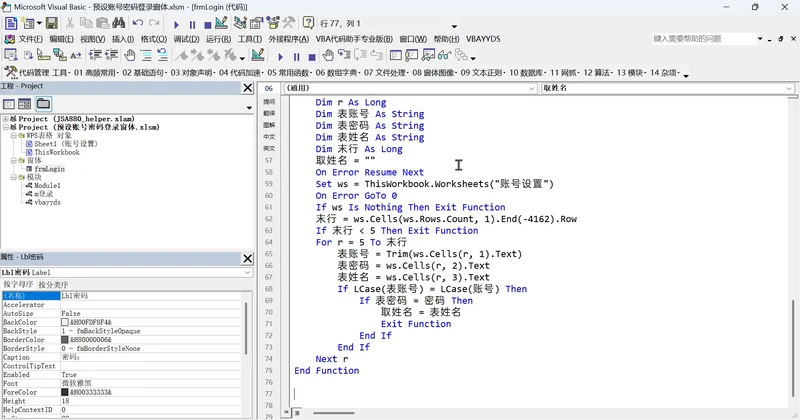Click the Uncomment Block icon
Viewport: 800px width, 420px height.
(162, 55)
